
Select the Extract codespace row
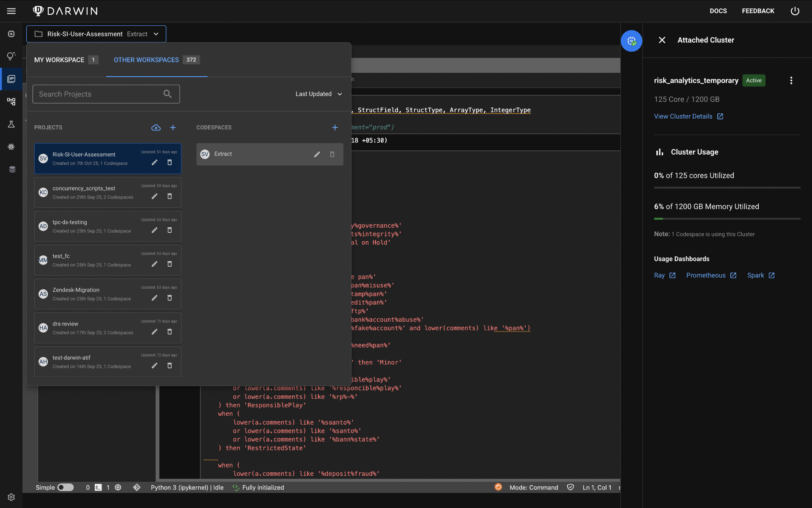pos(269,155)
